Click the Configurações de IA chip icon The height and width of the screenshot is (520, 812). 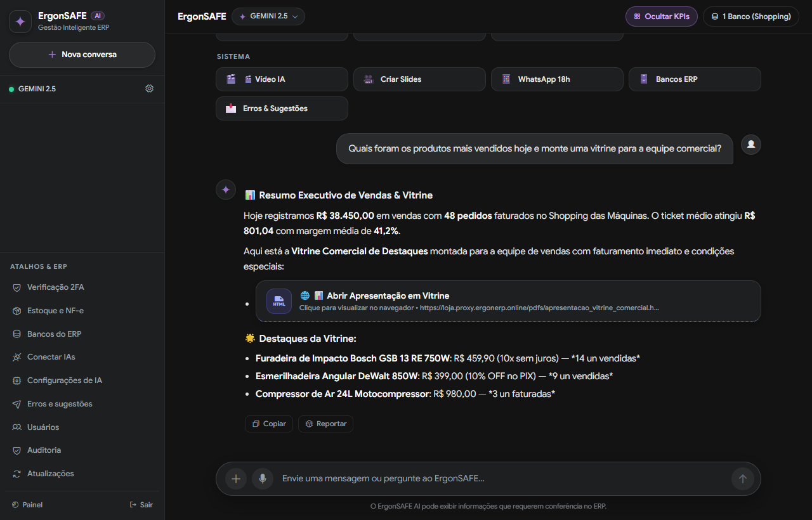17,380
